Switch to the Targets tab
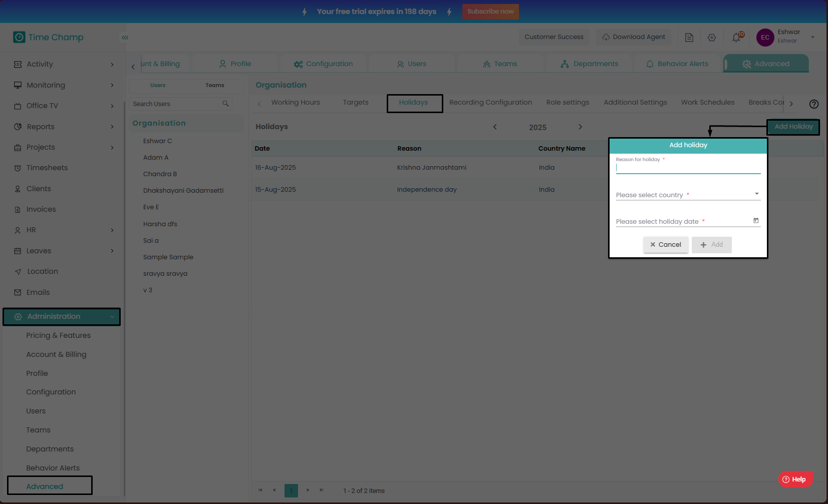Viewport: 828px width, 504px height. (x=356, y=103)
